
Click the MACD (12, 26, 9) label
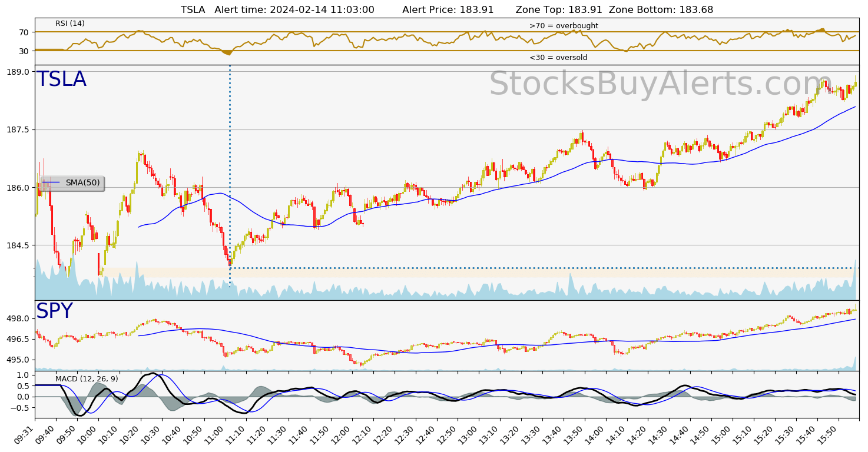(87, 378)
